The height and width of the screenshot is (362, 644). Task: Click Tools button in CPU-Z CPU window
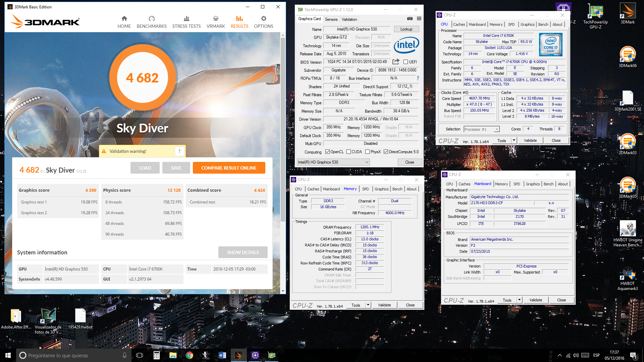click(x=502, y=140)
